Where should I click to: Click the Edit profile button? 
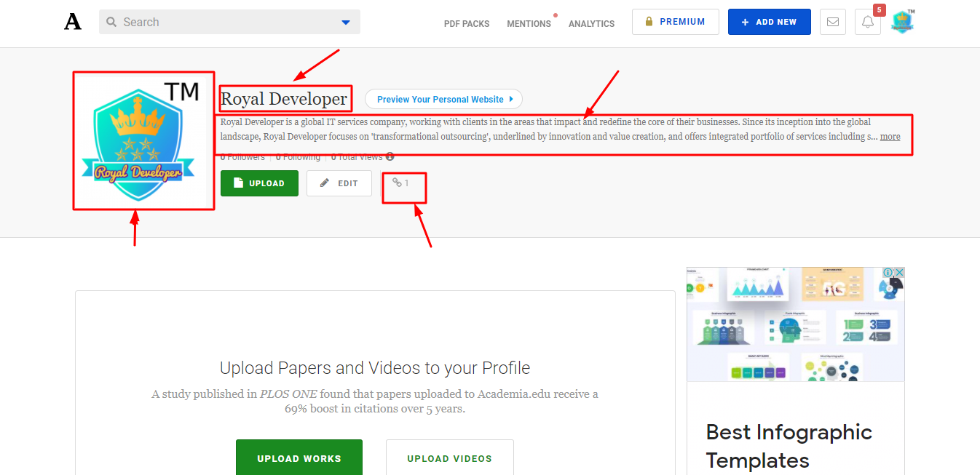pos(339,183)
